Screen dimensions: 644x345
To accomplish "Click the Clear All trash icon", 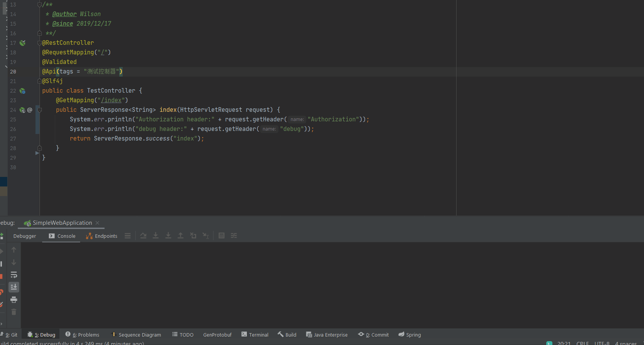I will tap(14, 312).
